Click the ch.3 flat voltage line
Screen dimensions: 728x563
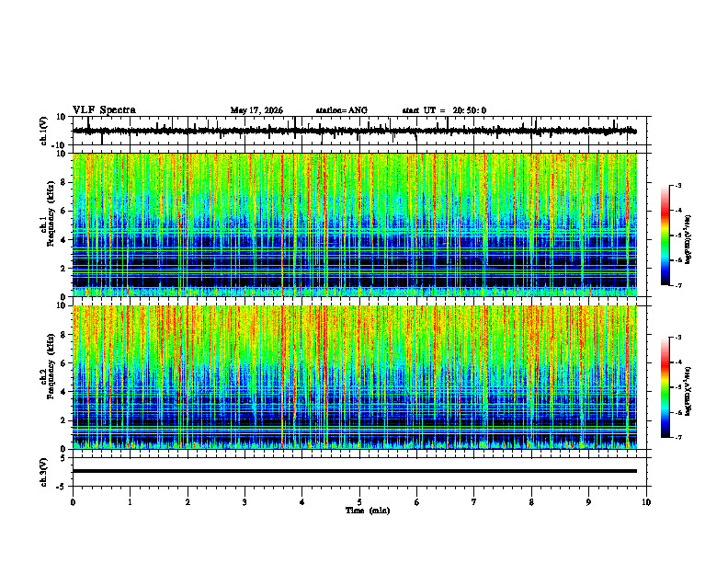tap(354, 471)
